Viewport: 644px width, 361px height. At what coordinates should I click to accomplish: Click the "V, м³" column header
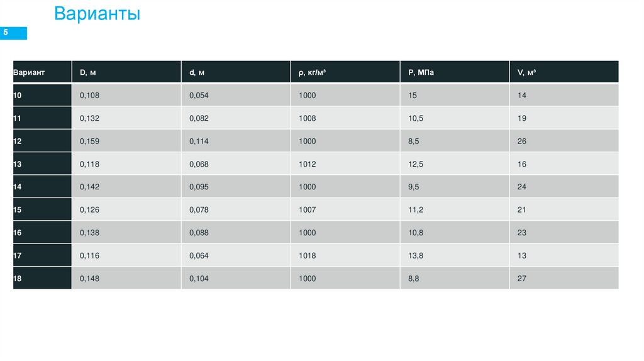tap(526, 72)
